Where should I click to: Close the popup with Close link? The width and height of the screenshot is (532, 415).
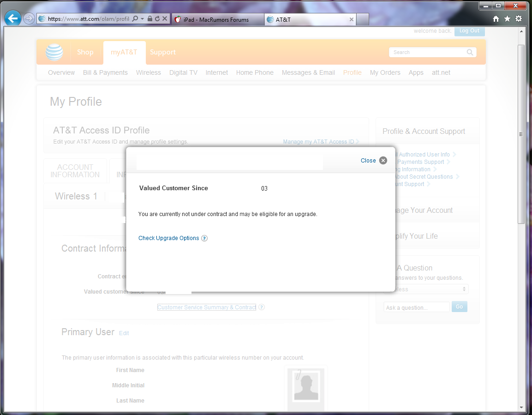pyautogui.click(x=368, y=161)
